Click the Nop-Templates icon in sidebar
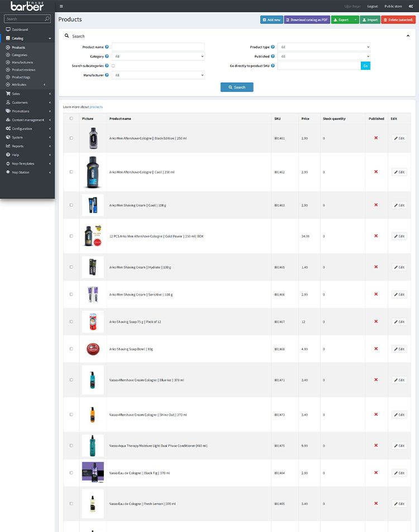The width and height of the screenshot is (419, 532). tap(8, 163)
